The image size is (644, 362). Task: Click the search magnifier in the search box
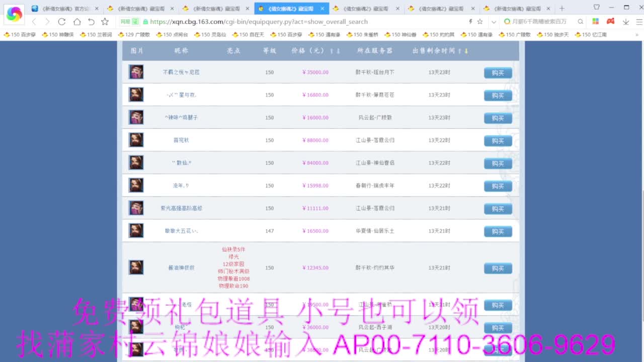[580, 22]
